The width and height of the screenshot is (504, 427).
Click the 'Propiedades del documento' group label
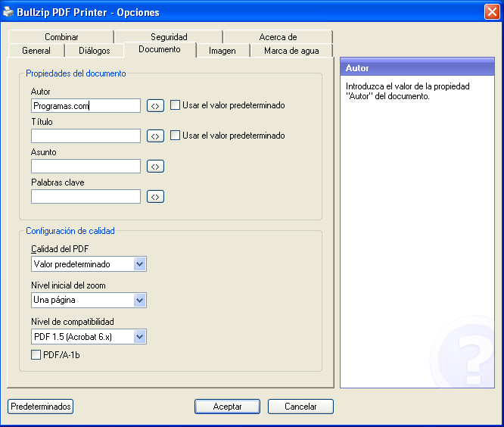tap(76, 73)
